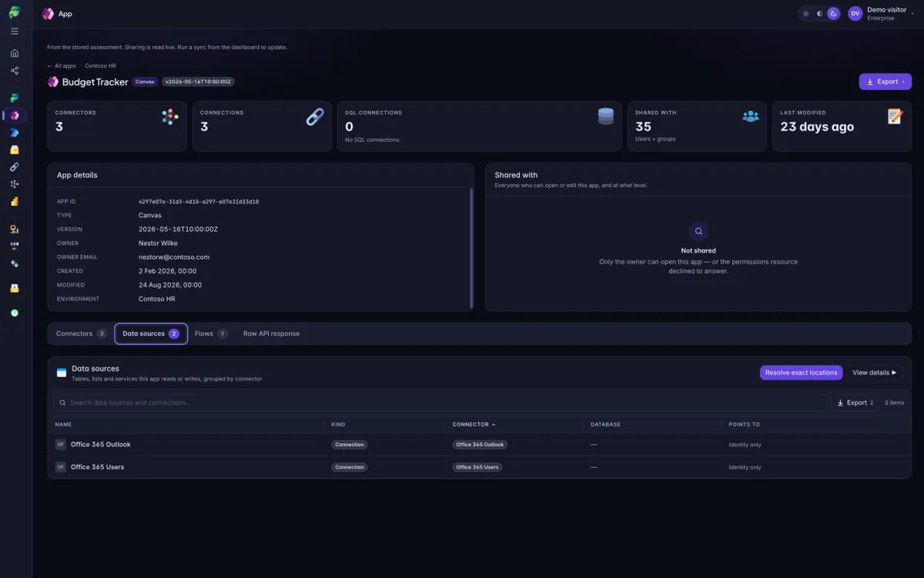Click owner email nestorw@contoso.com
Image resolution: width=924 pixels, height=578 pixels.
pos(174,257)
